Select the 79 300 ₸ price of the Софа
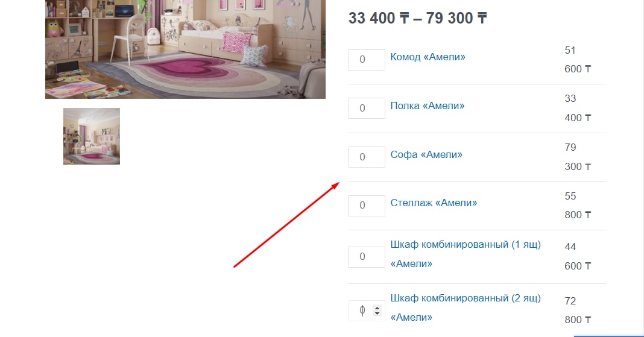 pyautogui.click(x=578, y=157)
